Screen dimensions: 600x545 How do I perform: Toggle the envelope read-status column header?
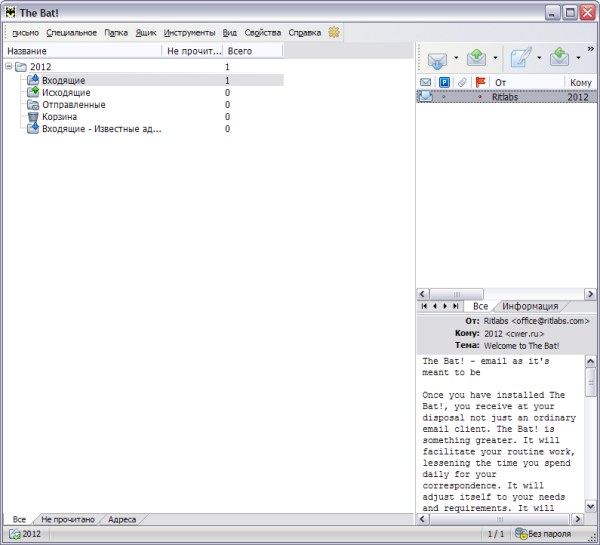point(426,82)
